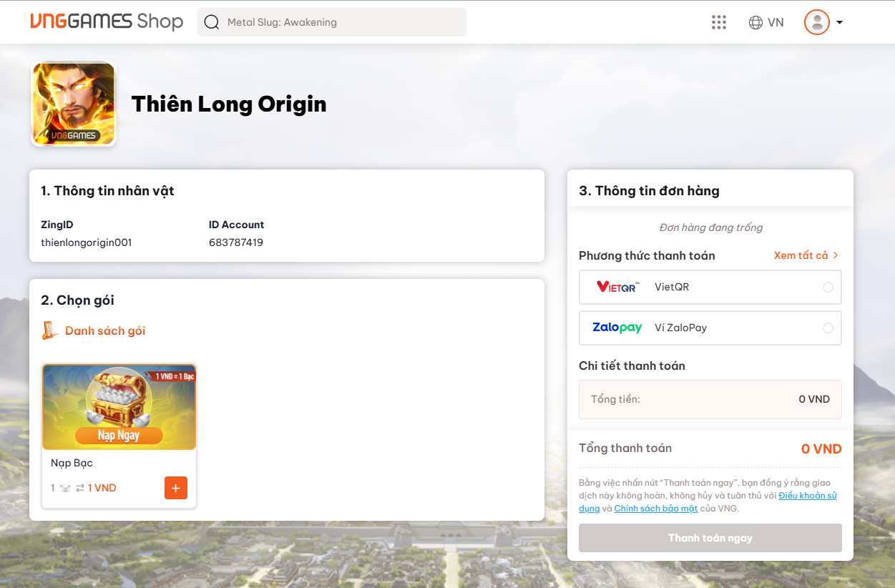Click the Tổng thanh toán 0 VND amount
The image size is (895, 588).
[x=821, y=449]
